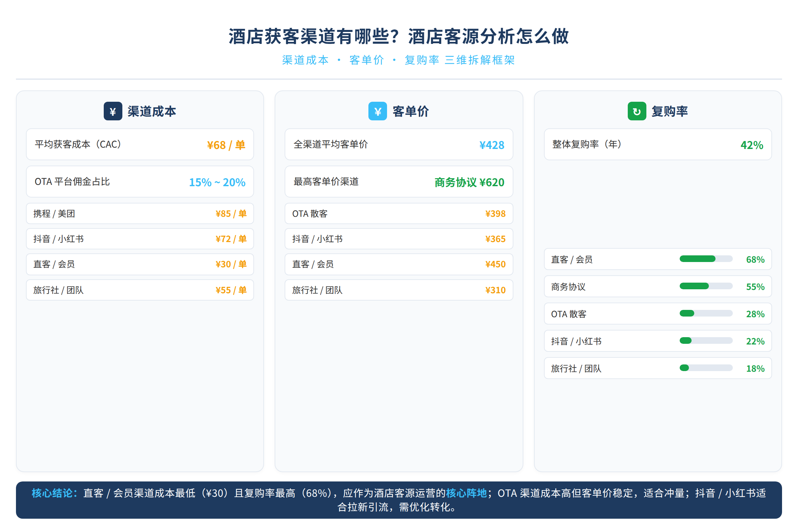Click the ¥55 / 单 travel agency cost
This screenshot has width=798, height=532.
(x=231, y=290)
